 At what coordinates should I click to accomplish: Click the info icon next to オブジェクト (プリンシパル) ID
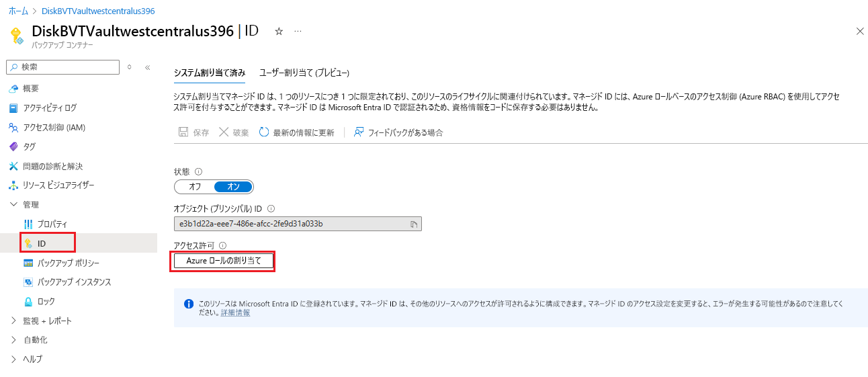click(271, 209)
